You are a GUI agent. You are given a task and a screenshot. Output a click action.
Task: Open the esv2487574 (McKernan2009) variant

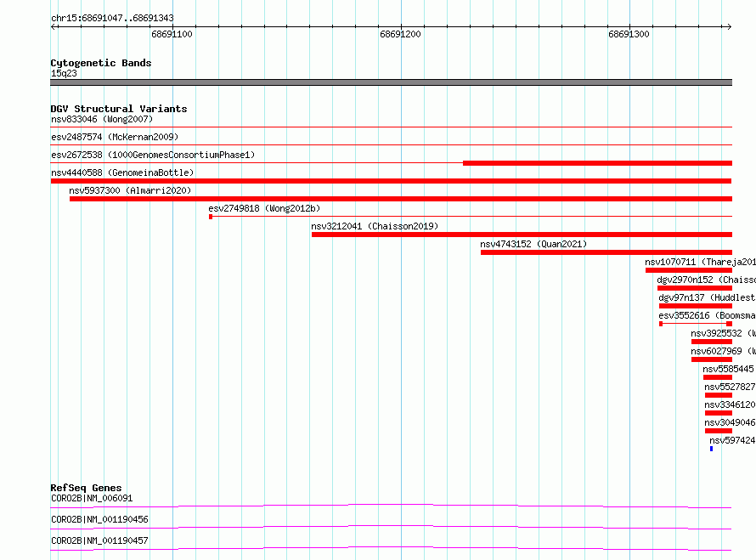[x=115, y=137]
